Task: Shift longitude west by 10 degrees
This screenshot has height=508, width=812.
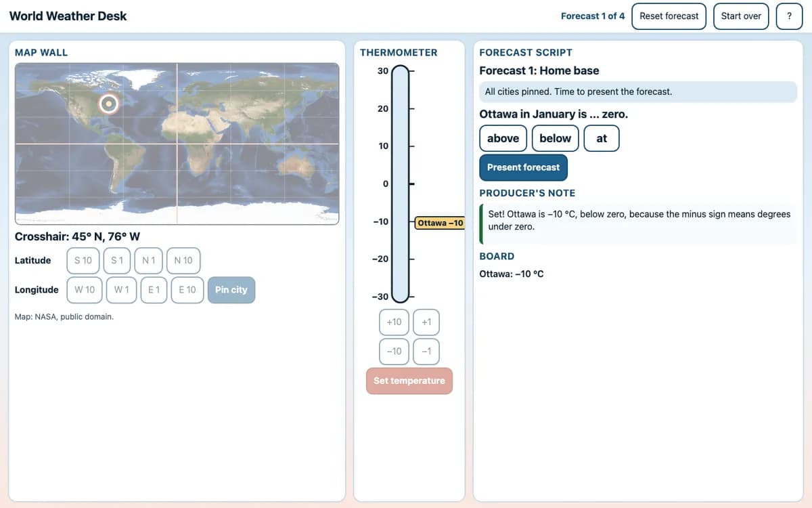Action: [x=85, y=290]
